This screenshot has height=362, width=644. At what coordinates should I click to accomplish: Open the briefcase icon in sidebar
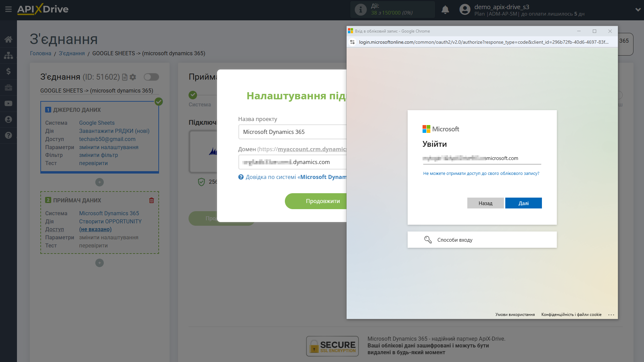8,87
